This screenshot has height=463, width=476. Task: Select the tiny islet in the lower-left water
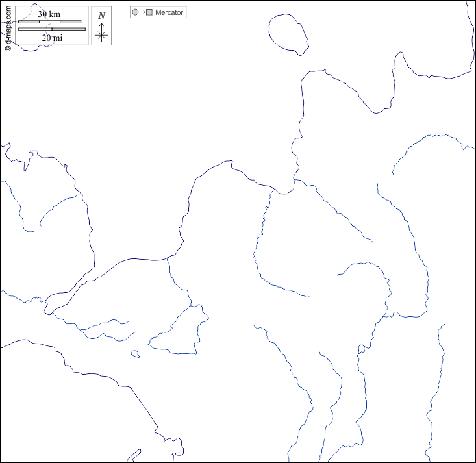click(135, 354)
